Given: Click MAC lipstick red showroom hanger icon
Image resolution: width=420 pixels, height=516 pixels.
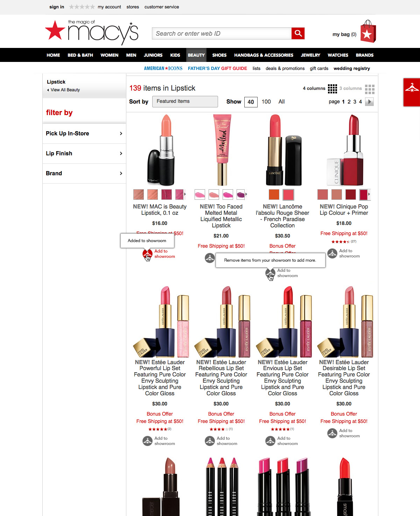Looking at the screenshot, I should pyautogui.click(x=147, y=254).
